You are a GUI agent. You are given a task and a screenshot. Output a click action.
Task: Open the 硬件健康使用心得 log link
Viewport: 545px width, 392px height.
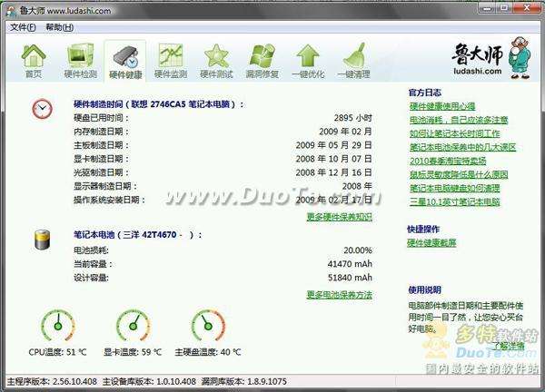coord(442,106)
